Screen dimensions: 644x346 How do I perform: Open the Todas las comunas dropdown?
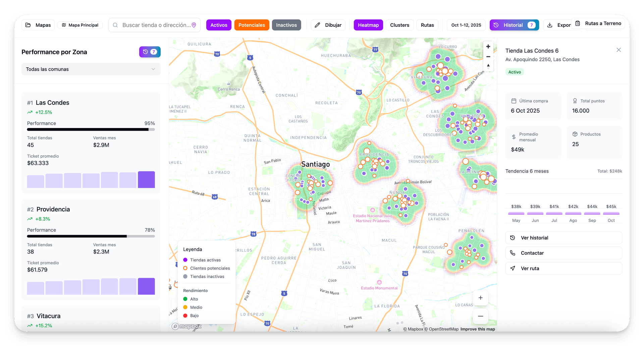pyautogui.click(x=91, y=69)
